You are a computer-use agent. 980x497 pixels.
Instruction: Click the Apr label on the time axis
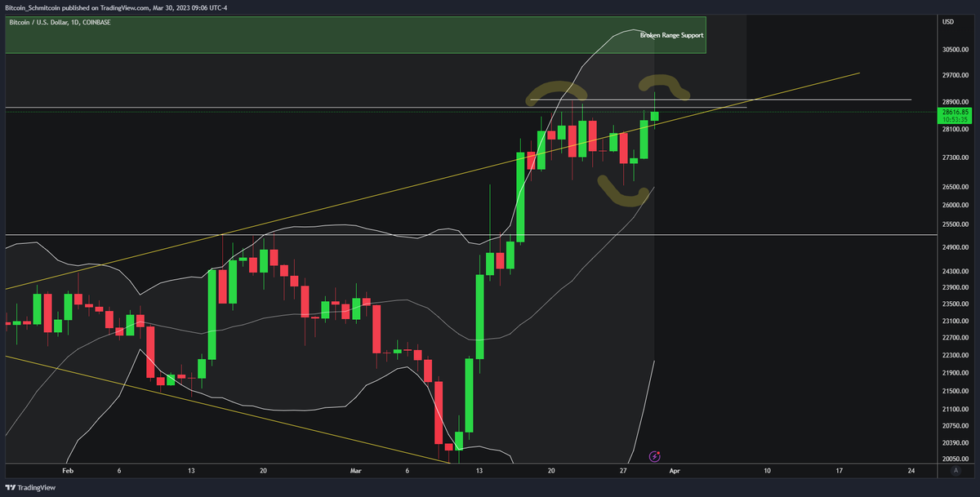[x=675, y=471]
